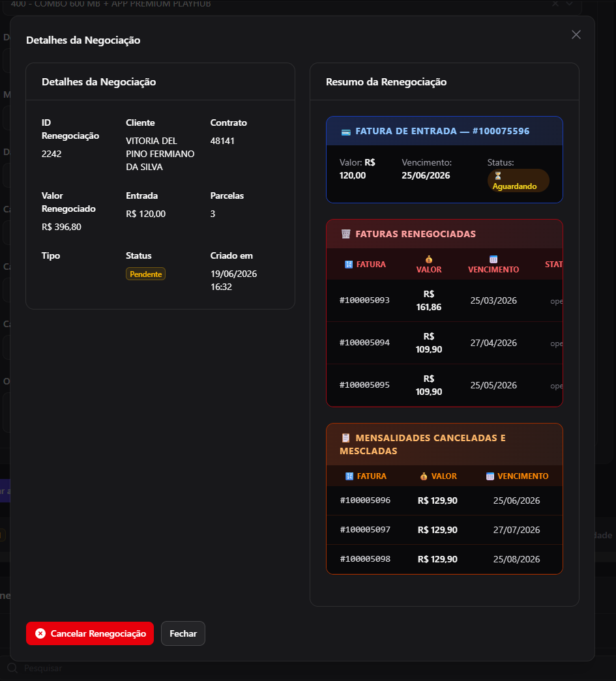616x681 pixels.
Task: Click the money bag icon in Mensalidades Valor header
Action: click(424, 476)
